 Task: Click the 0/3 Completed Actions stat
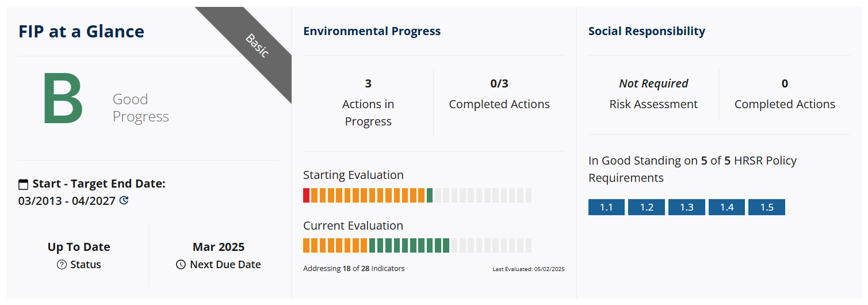499,94
